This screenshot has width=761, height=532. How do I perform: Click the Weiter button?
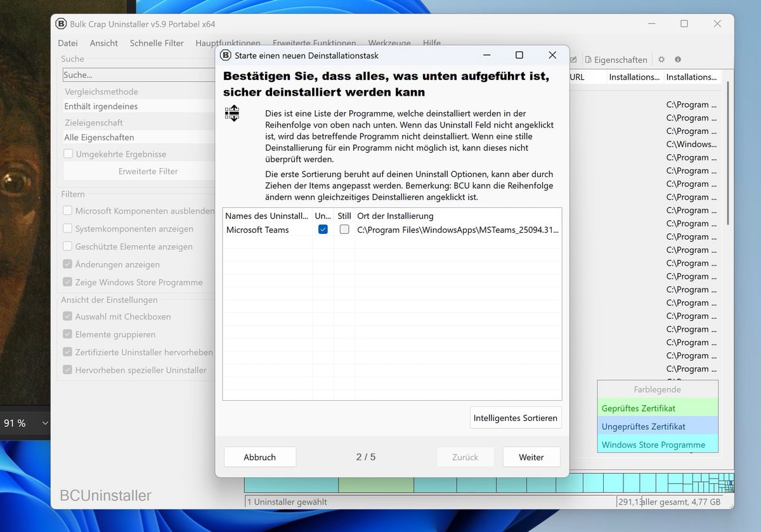click(x=531, y=457)
